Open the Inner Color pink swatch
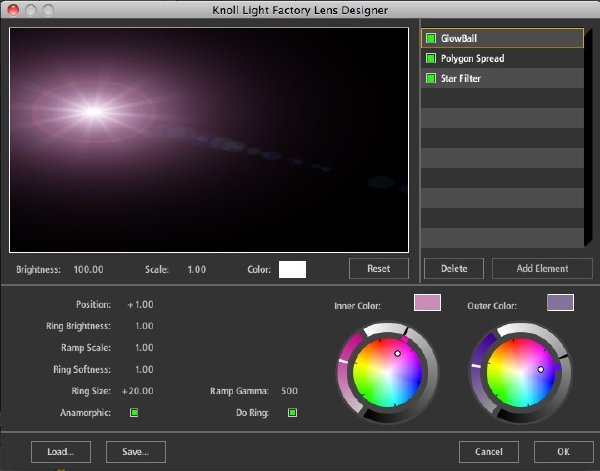This screenshot has width=600, height=471. [x=427, y=303]
